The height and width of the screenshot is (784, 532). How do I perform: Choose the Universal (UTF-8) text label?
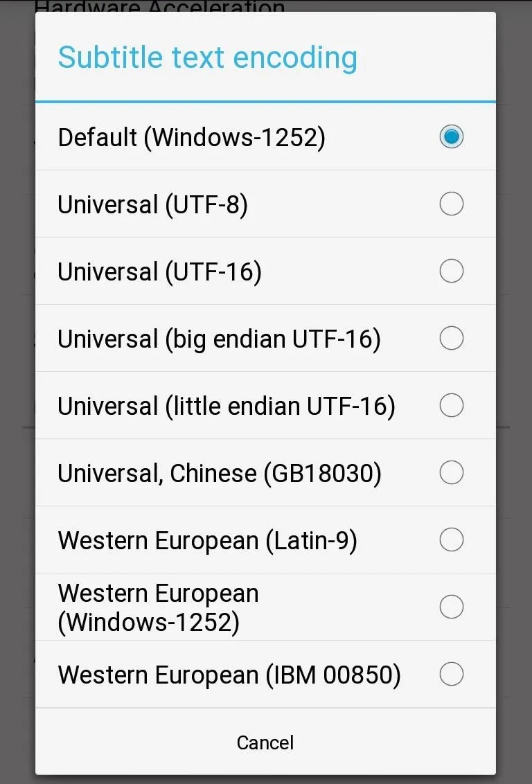[x=152, y=205]
